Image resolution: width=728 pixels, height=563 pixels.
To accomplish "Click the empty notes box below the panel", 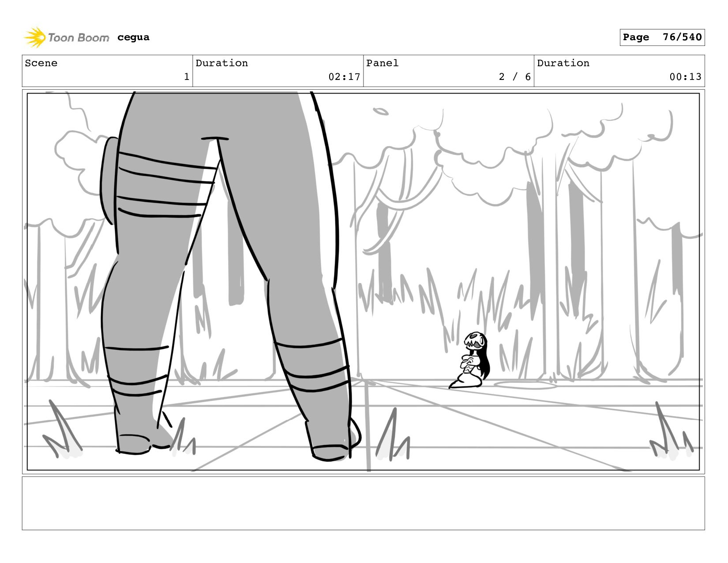I will coord(363,503).
